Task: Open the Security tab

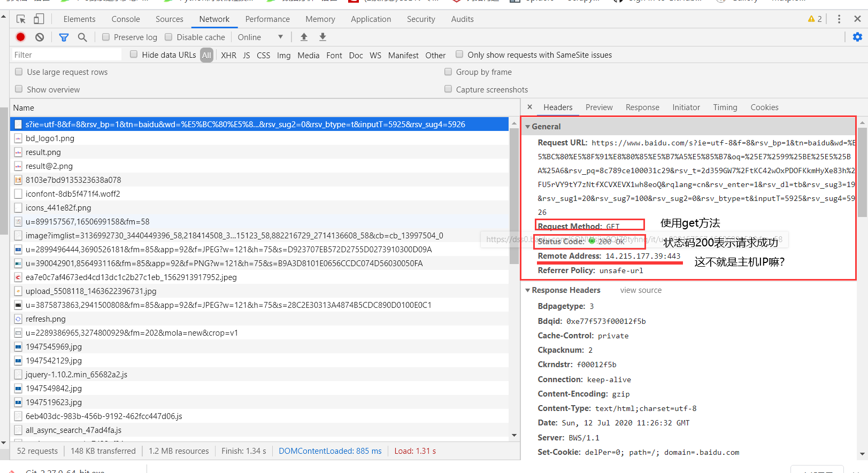Action: [421, 19]
